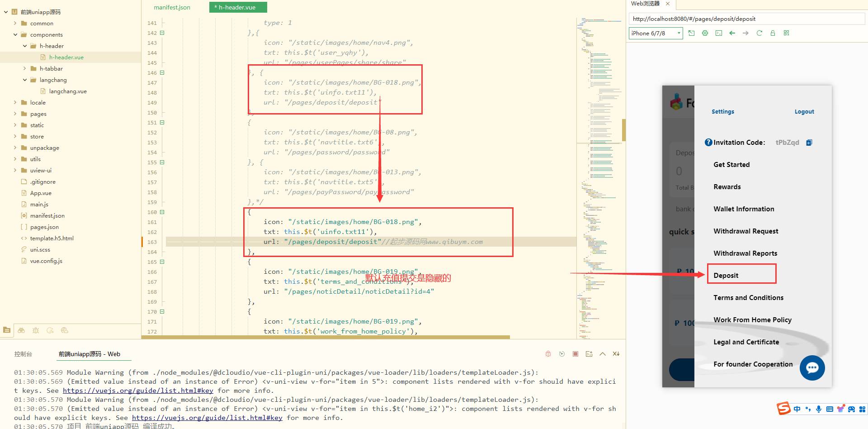Expand the pages folder in project tree

pyautogui.click(x=15, y=114)
